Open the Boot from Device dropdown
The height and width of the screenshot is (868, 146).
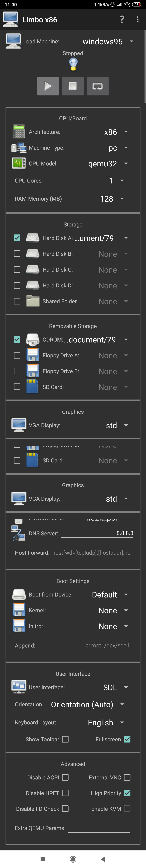(x=110, y=595)
